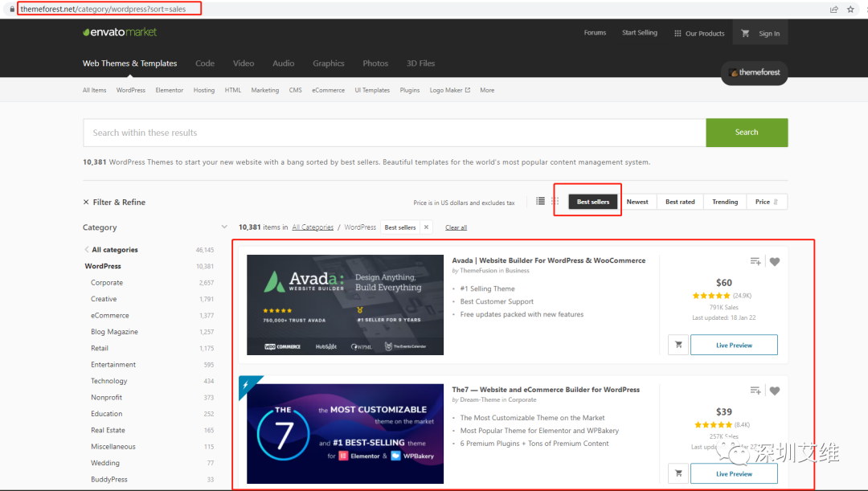The image size is (868, 491).
Task: Open the Our Products grid menu
Action: point(699,33)
